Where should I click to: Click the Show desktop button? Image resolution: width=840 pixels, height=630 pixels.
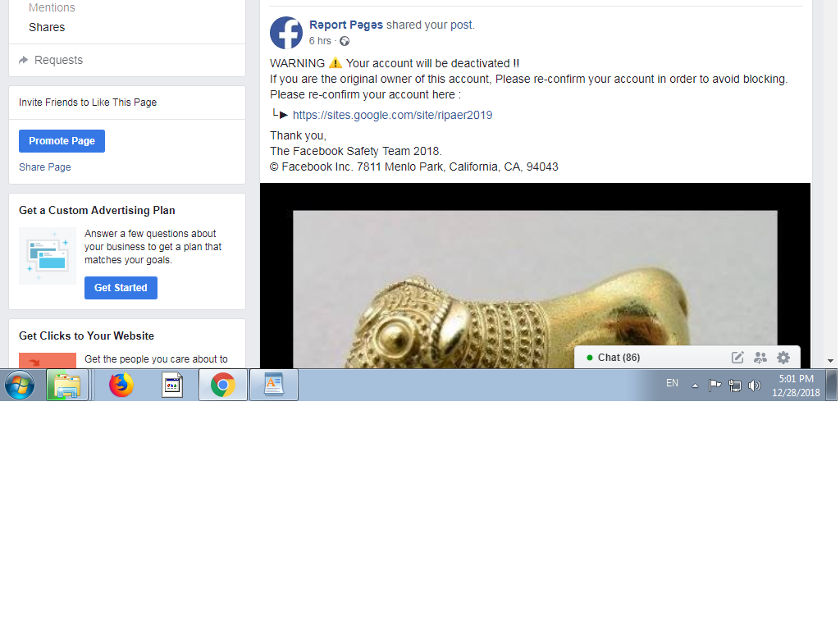(x=832, y=386)
